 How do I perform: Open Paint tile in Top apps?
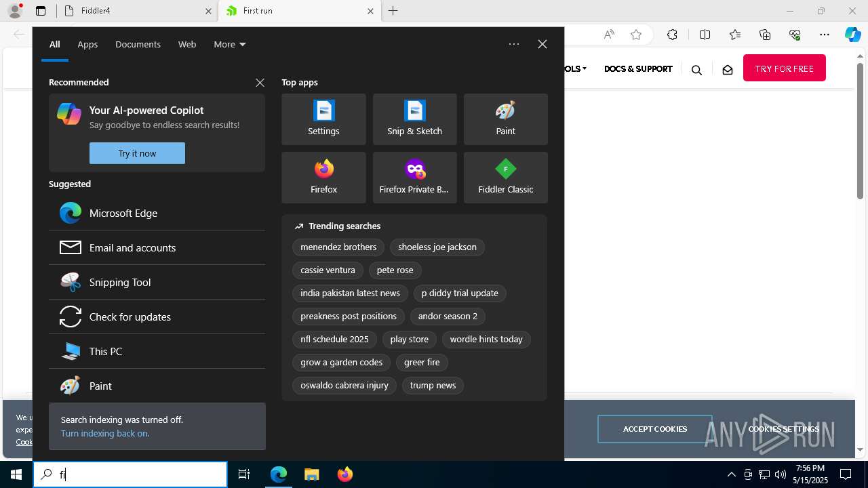(x=505, y=119)
